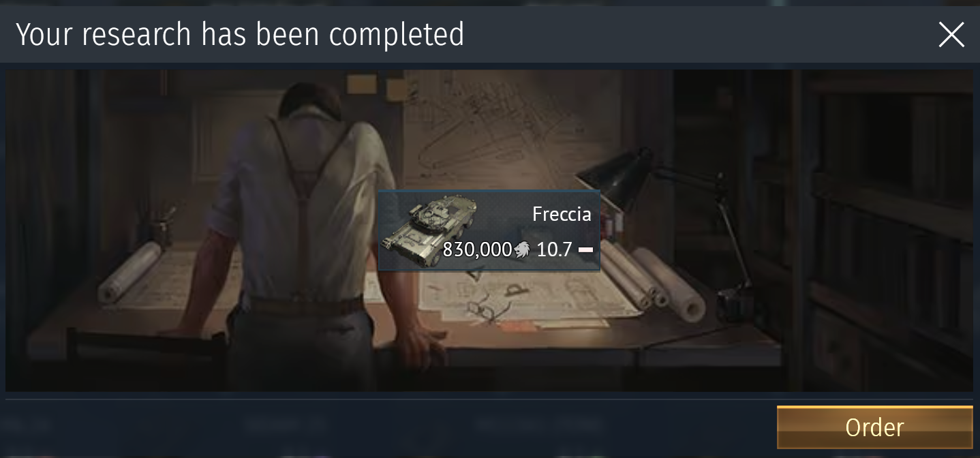This screenshot has width=980, height=458.
Task: Click the Silver Lion currency icon
Action: [x=521, y=249]
